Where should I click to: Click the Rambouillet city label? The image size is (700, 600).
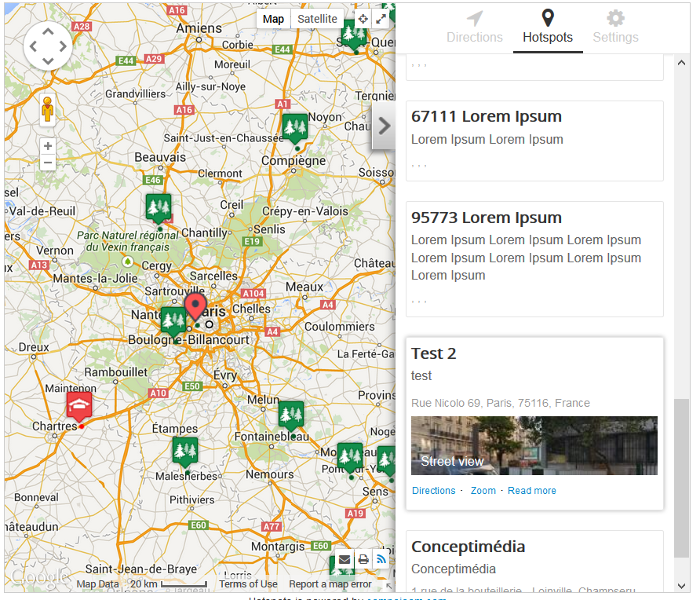tap(115, 372)
